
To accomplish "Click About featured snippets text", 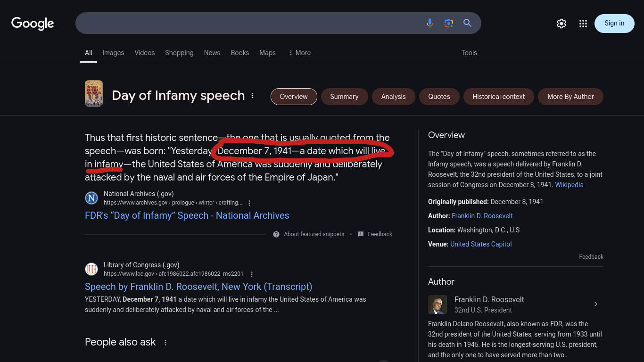I will tap(314, 234).
